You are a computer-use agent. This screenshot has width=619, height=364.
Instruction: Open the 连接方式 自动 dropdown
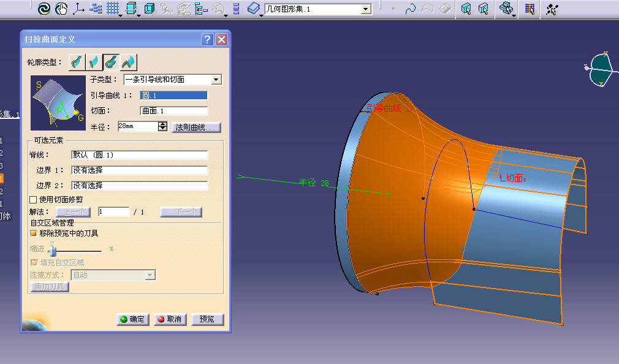pyautogui.click(x=150, y=275)
